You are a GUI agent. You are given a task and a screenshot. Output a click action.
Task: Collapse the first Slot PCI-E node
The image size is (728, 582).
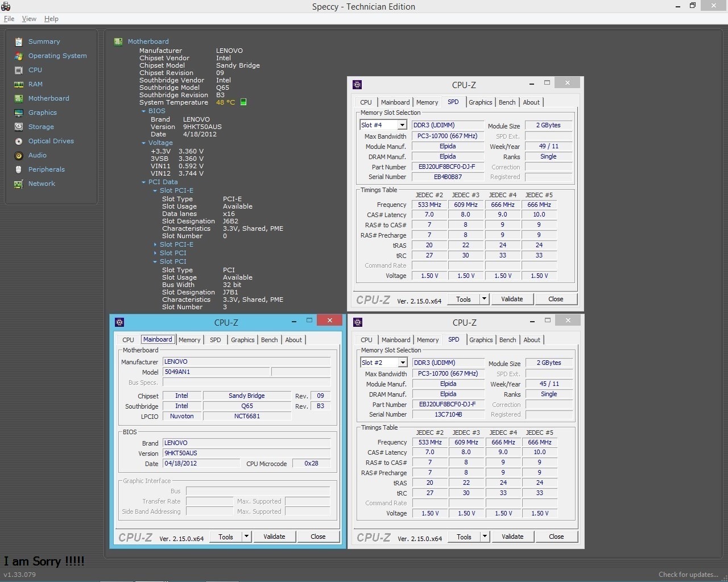pos(155,191)
